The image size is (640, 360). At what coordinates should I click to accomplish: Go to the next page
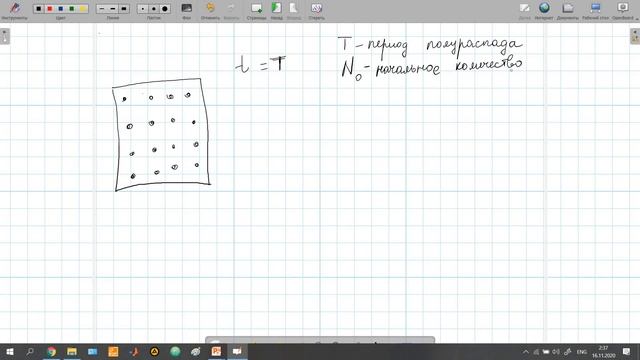tap(293, 10)
